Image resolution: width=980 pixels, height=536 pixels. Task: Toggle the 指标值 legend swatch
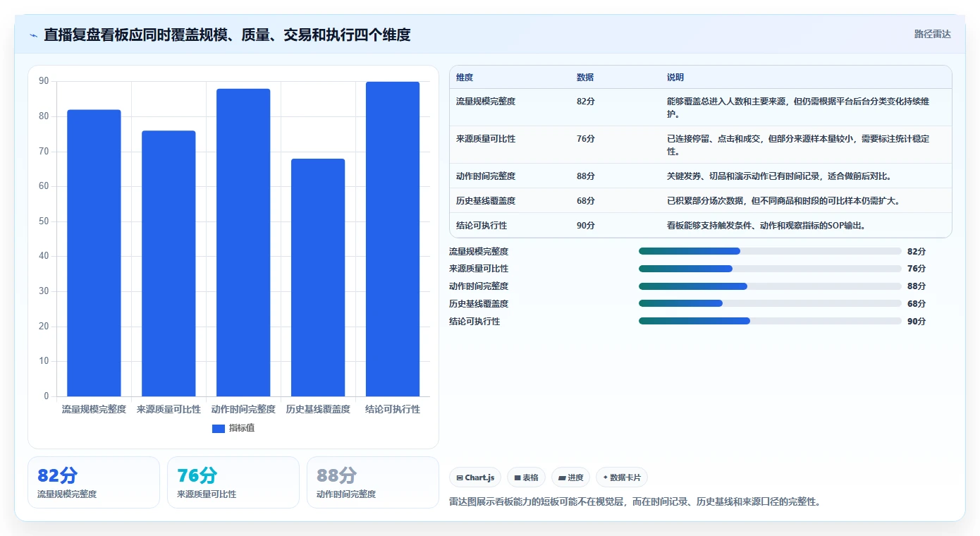(x=219, y=429)
